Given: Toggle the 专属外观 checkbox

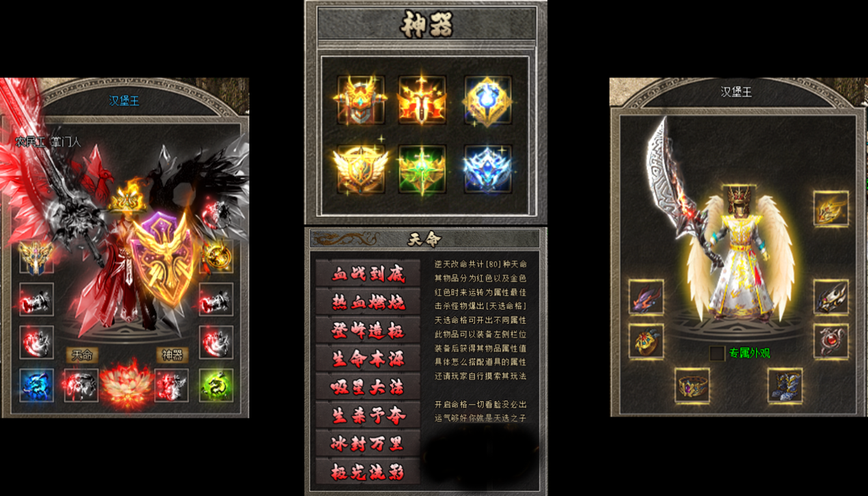Looking at the screenshot, I should click(716, 353).
